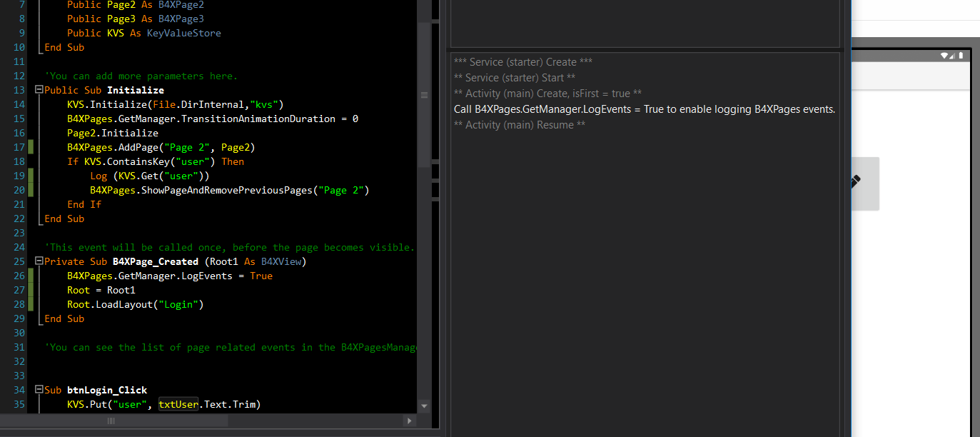The image size is (980, 437).
Task: Click the 'End If' line
Action: (84, 204)
